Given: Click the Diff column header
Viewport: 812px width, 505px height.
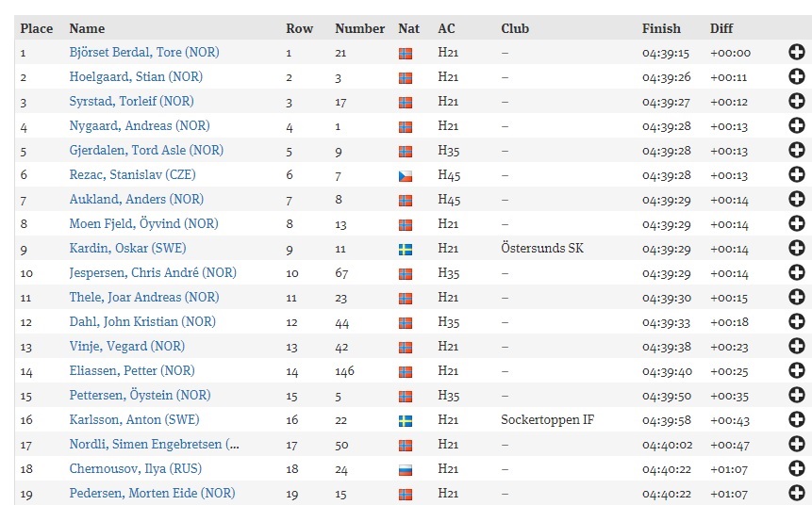Looking at the screenshot, I should [x=721, y=28].
